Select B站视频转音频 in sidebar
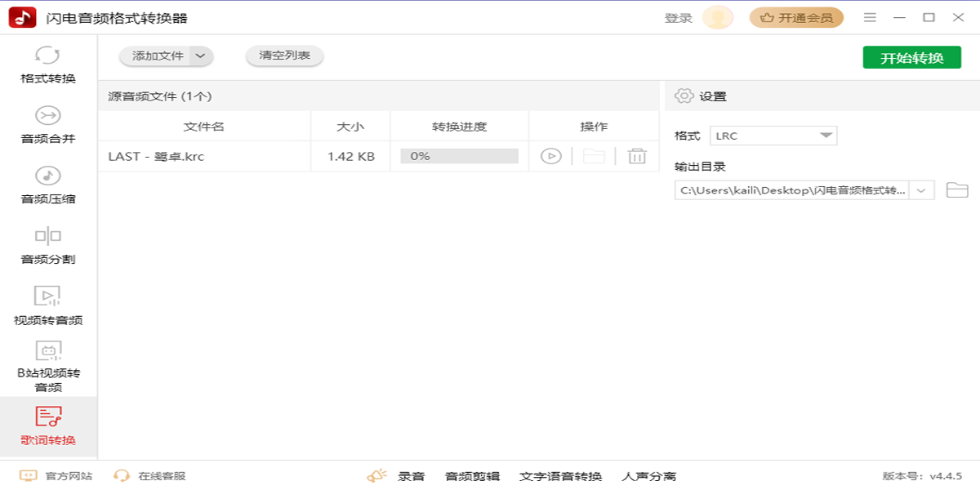This screenshot has height=490, width=980. pos(48,367)
